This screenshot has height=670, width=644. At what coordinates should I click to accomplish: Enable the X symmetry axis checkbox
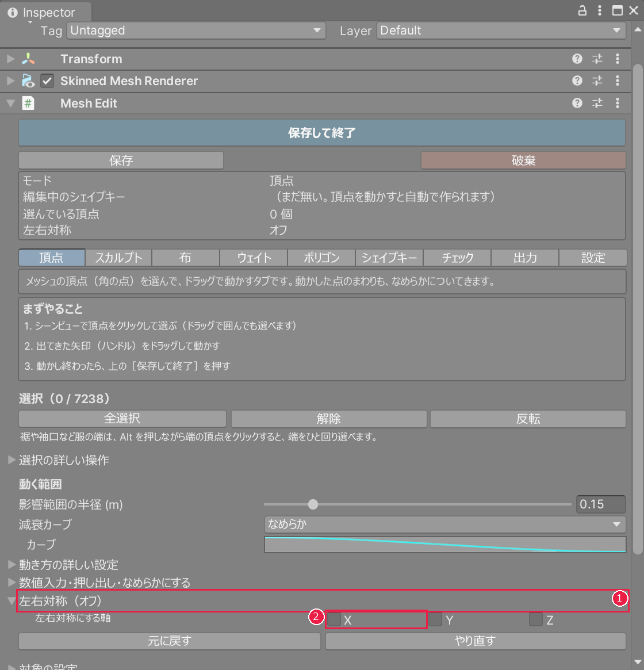334,619
